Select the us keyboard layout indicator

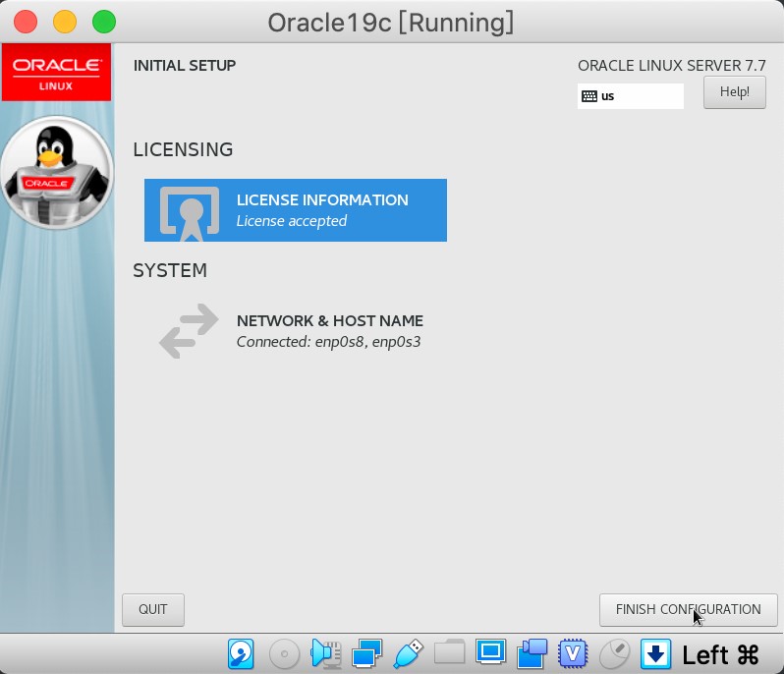[x=631, y=96]
